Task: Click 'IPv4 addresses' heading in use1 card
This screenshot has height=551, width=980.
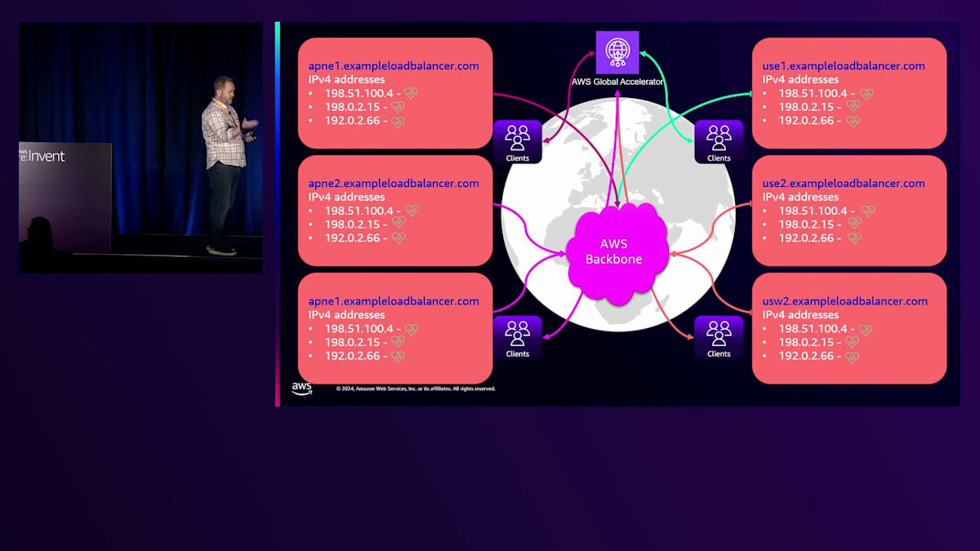Action: [799, 79]
